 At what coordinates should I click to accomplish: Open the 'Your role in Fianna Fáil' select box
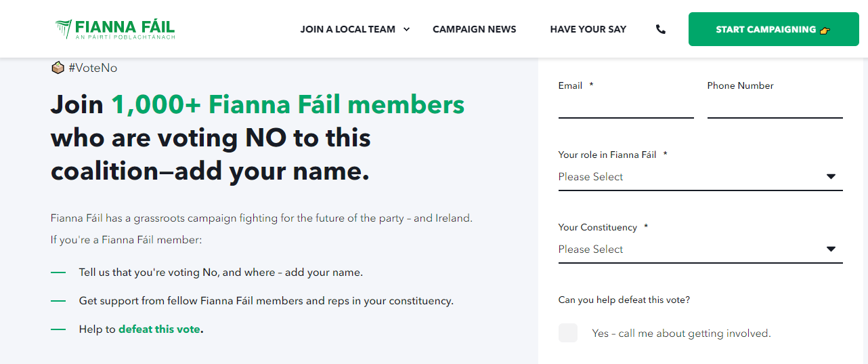[691, 177]
